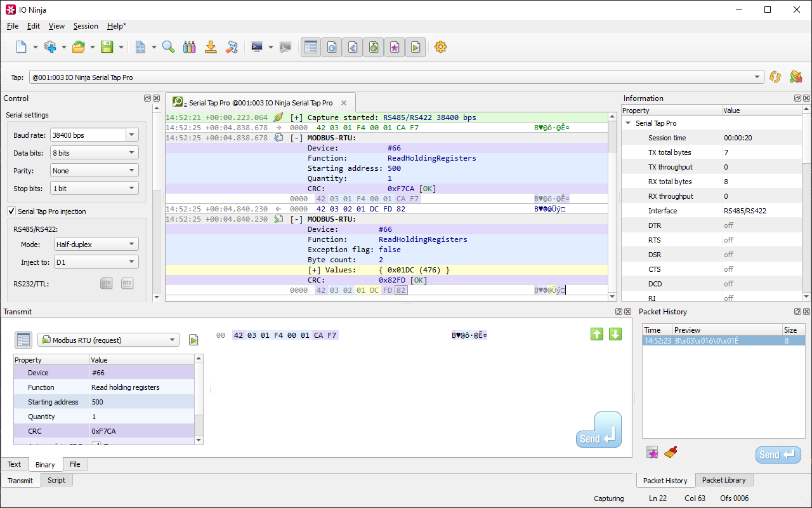Open the Inject to D1 dropdown
Screen dimensions: 812x508
tap(96, 262)
